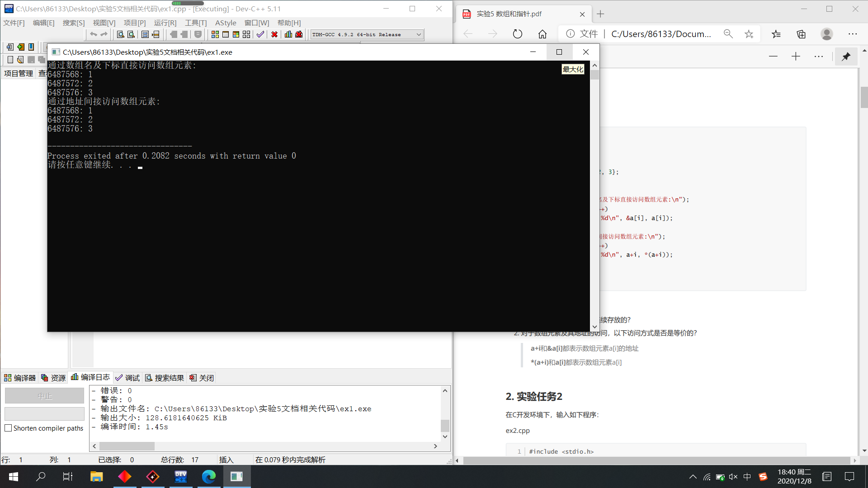Click the PDF zoom in plus button
The image size is (868, 488).
coord(796,56)
